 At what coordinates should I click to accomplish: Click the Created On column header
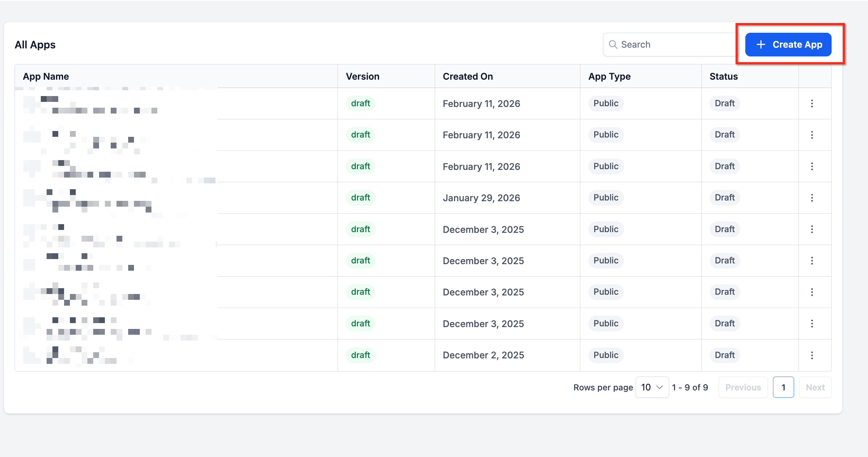pyautogui.click(x=467, y=76)
